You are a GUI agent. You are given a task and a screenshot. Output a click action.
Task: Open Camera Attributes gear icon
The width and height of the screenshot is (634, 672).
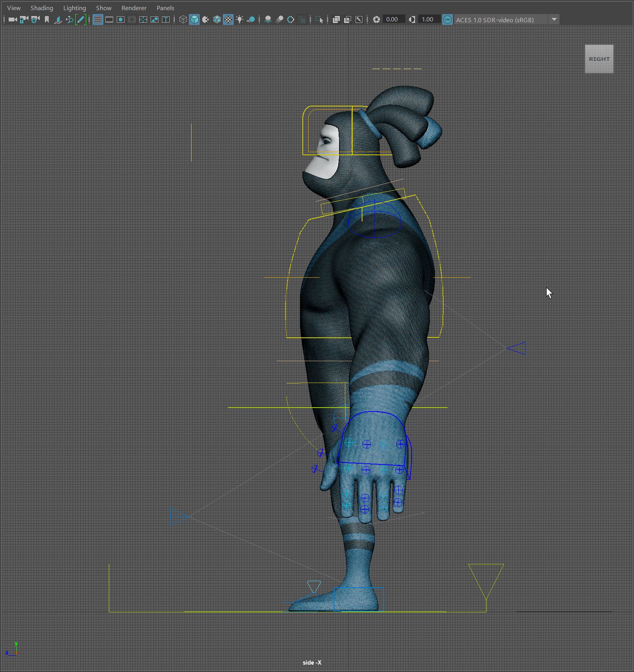point(35,20)
